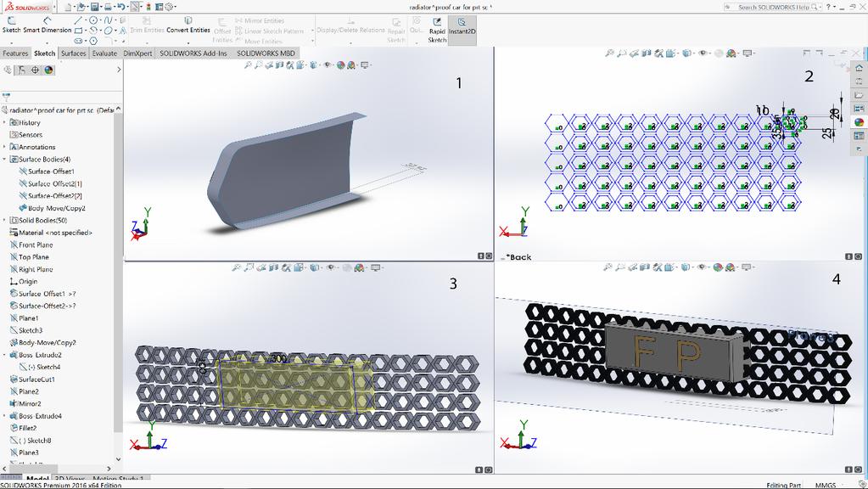Open the SOLIDWORKS Add-Ins tab

[193, 53]
